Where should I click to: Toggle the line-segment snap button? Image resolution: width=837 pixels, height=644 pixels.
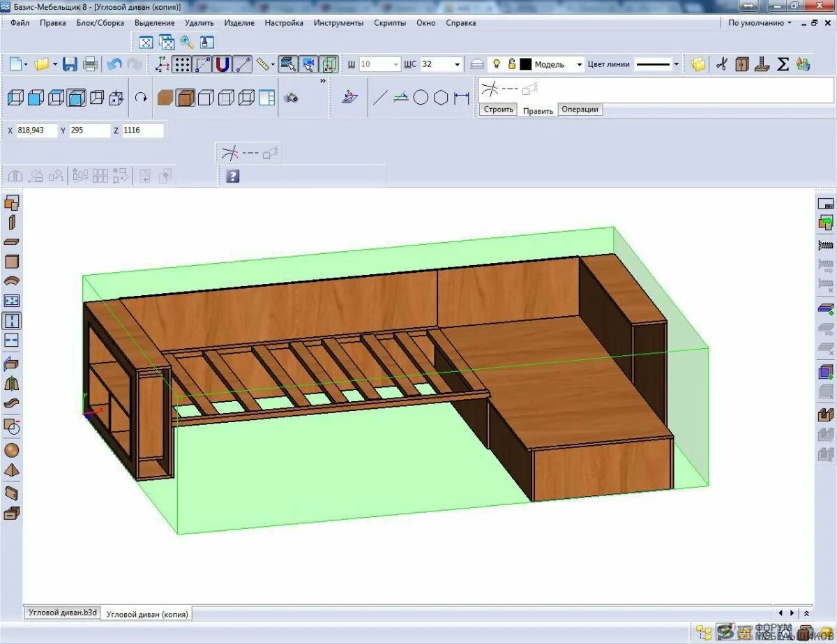point(242,64)
